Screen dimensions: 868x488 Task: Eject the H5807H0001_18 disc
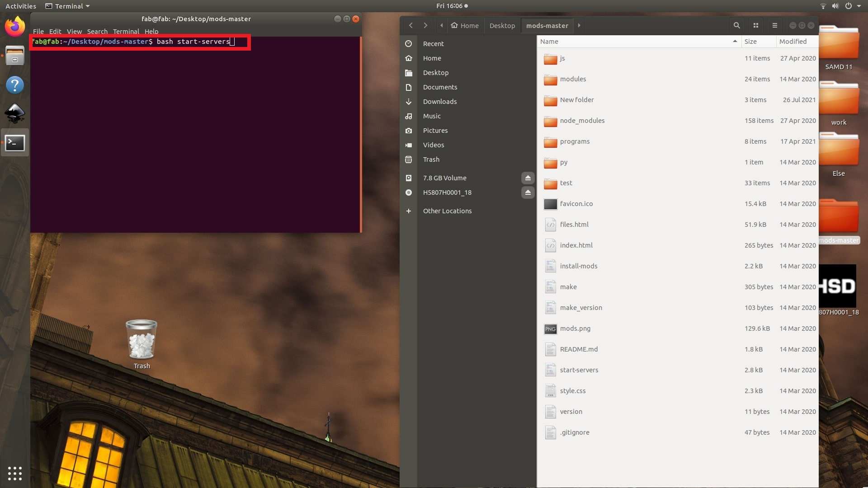[x=528, y=192]
